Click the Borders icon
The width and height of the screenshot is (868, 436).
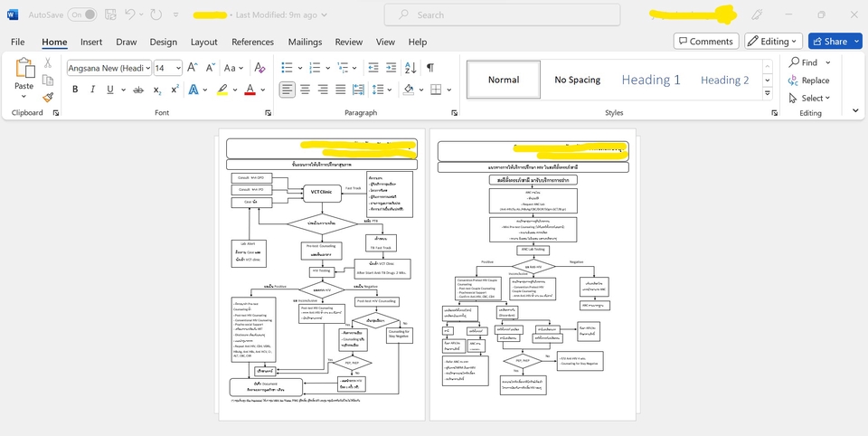point(436,90)
